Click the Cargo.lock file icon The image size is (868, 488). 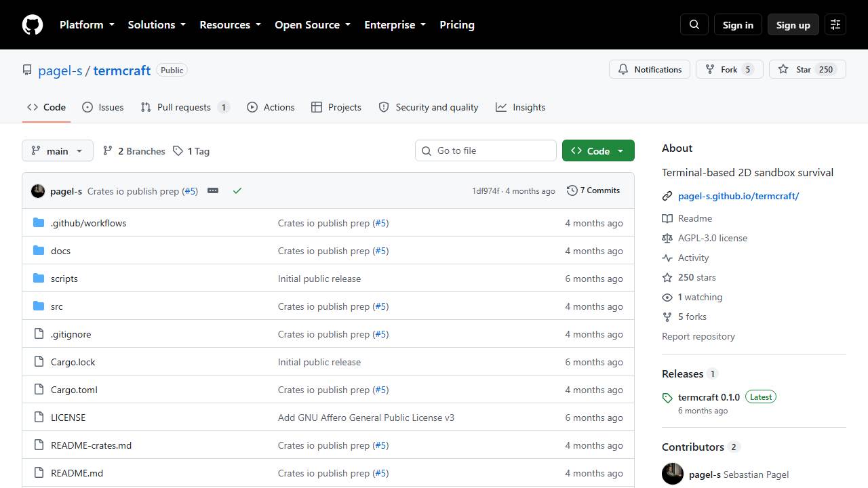pyautogui.click(x=39, y=362)
